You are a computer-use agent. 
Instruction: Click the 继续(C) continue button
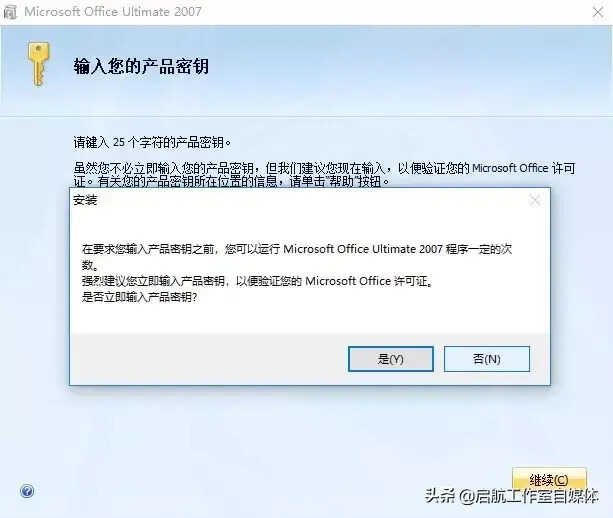coord(549,479)
